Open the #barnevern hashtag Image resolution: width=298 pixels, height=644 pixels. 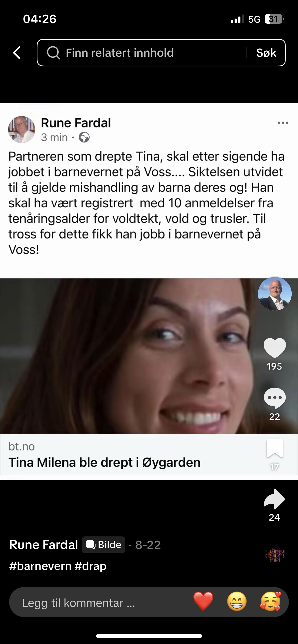point(40,566)
